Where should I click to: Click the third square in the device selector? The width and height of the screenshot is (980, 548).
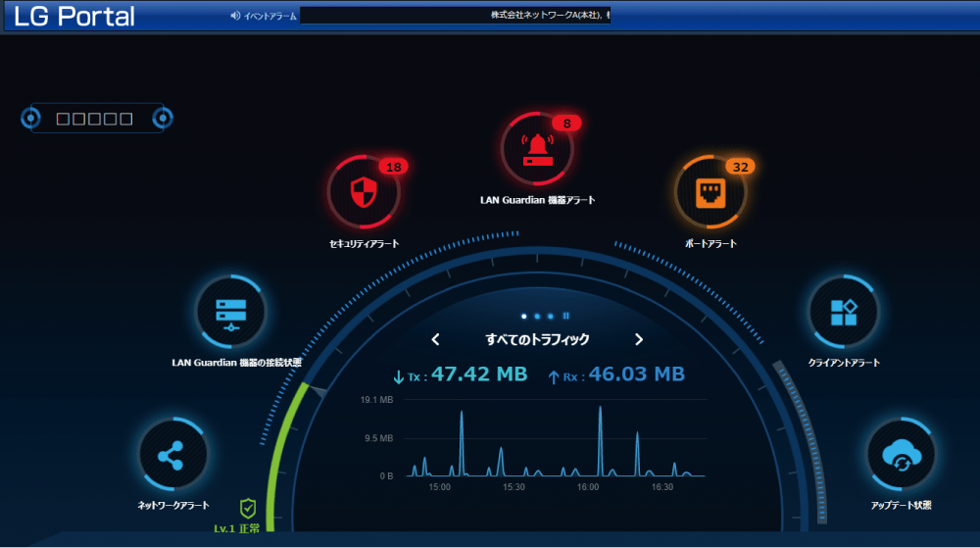point(94,119)
